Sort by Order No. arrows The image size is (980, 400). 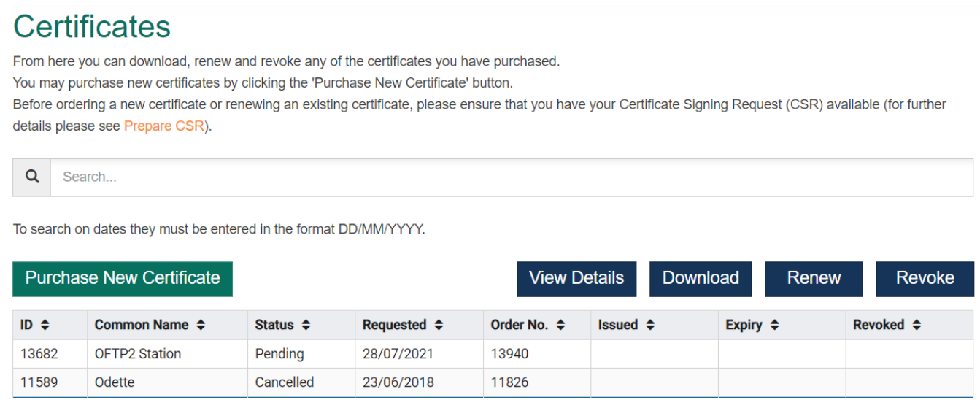(x=560, y=325)
